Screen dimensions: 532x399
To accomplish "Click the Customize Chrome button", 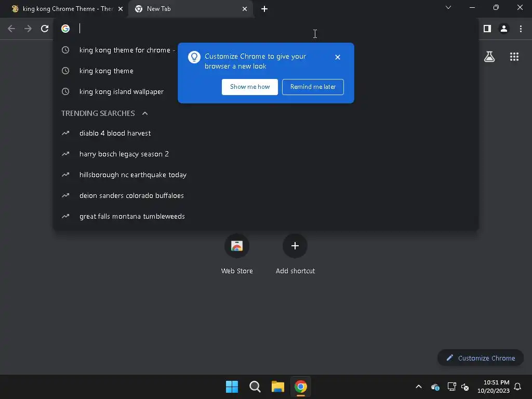I will (481, 358).
